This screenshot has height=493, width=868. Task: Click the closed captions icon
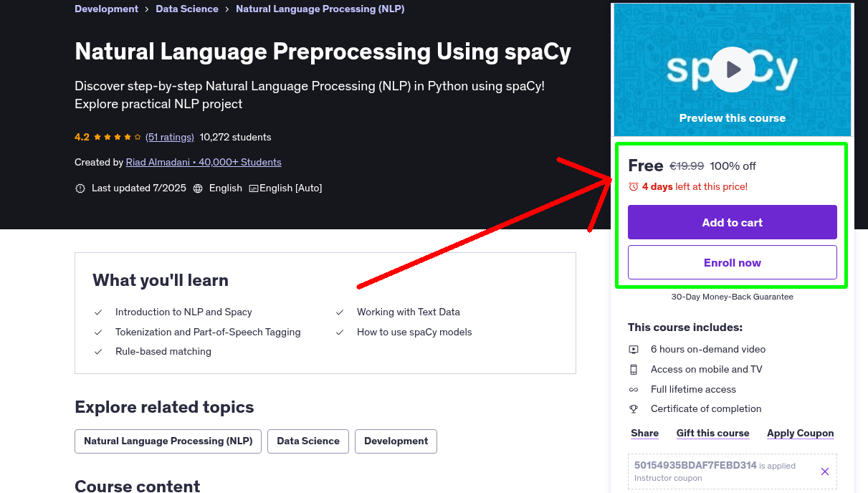(254, 188)
